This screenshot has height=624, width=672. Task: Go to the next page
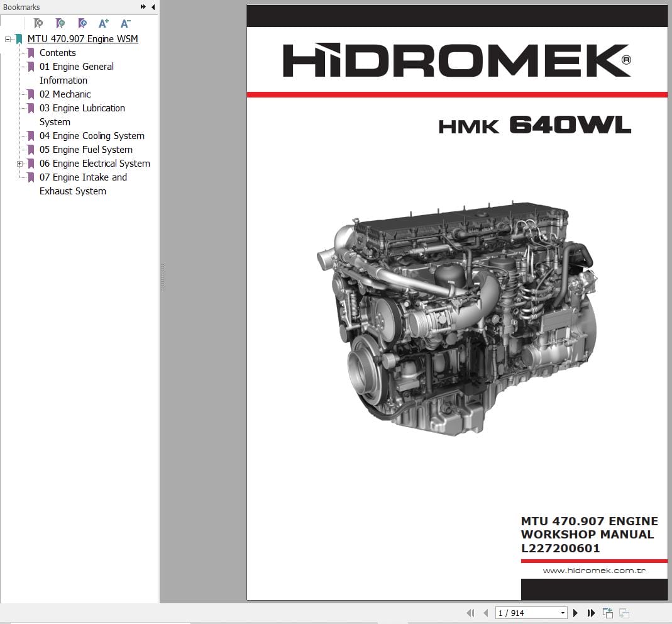pos(576,613)
